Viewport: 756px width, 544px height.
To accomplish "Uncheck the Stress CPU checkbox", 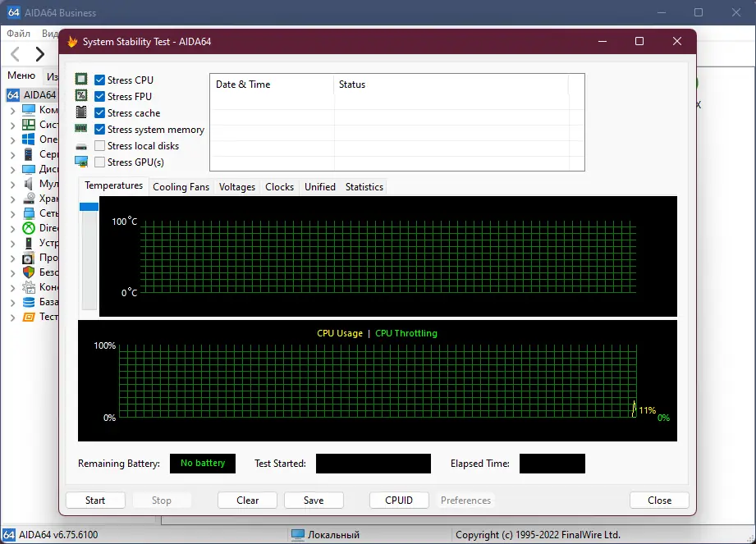I will click(x=100, y=80).
